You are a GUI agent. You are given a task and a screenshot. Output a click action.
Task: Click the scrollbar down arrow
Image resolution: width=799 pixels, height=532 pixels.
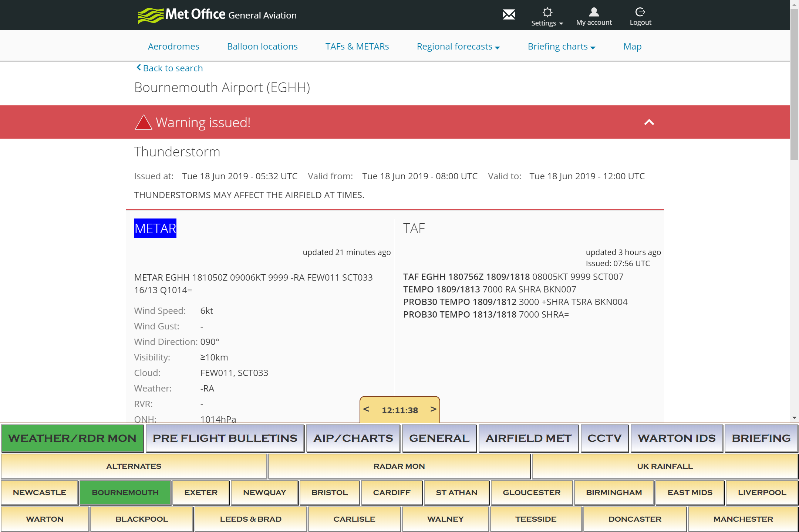(x=794, y=418)
